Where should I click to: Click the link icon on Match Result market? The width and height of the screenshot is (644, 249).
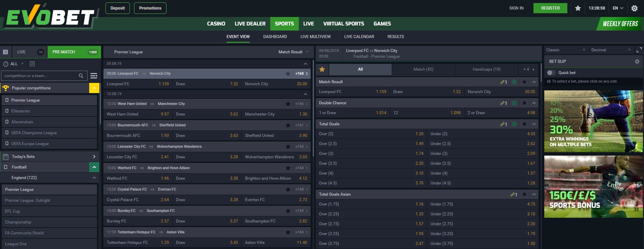[503, 82]
